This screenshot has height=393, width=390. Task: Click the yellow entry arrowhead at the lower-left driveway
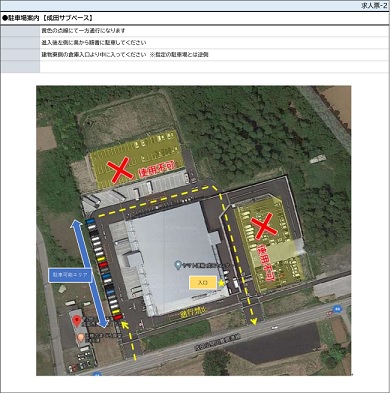[x=124, y=324]
